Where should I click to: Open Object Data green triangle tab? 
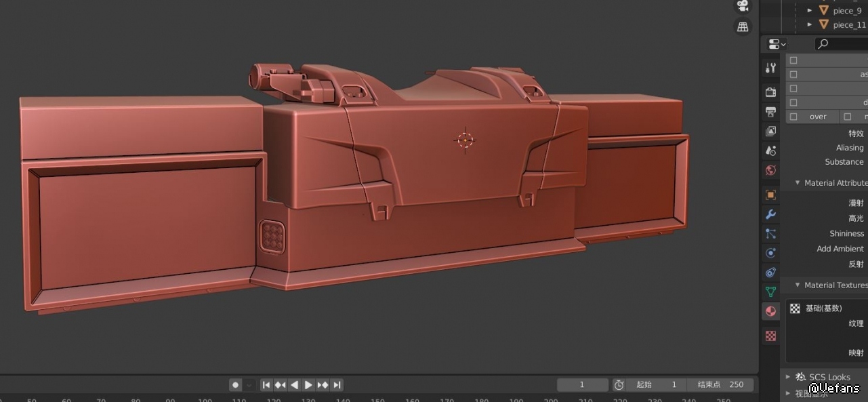770,292
